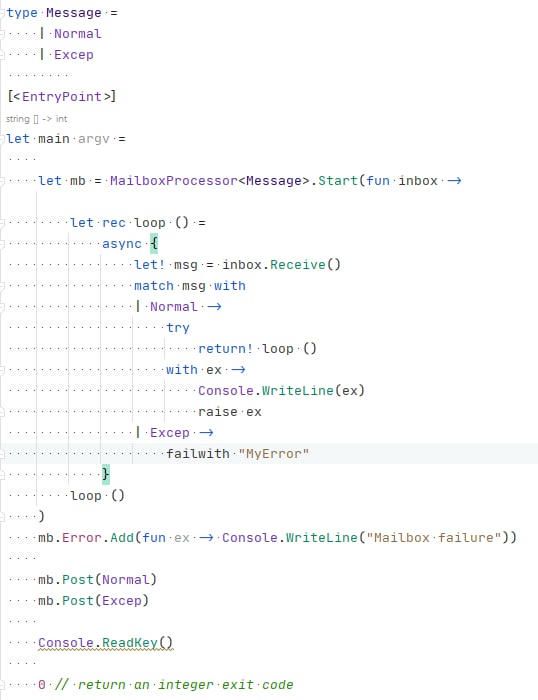Click 'Normal' argument in mb.Post
This screenshot has width=538, height=700.
tap(126, 579)
